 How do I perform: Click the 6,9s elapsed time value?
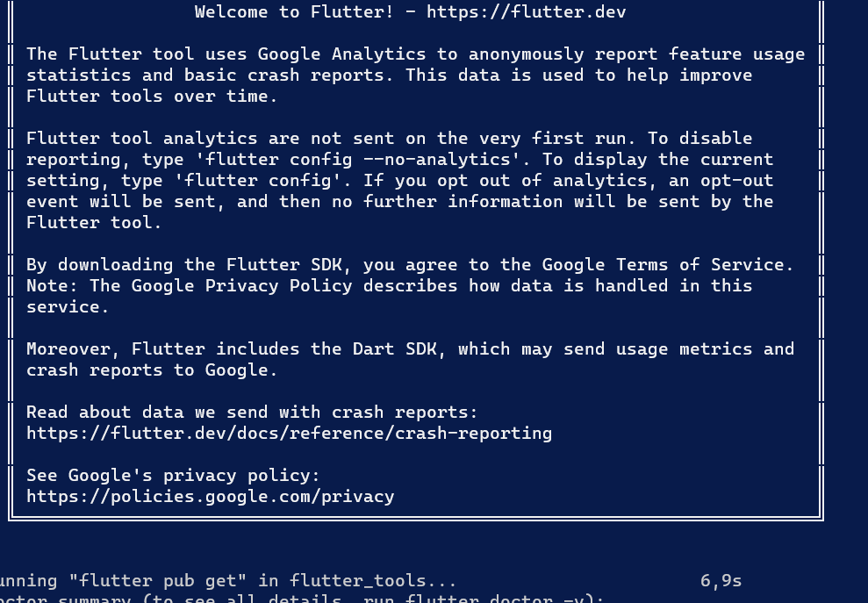[x=721, y=580]
